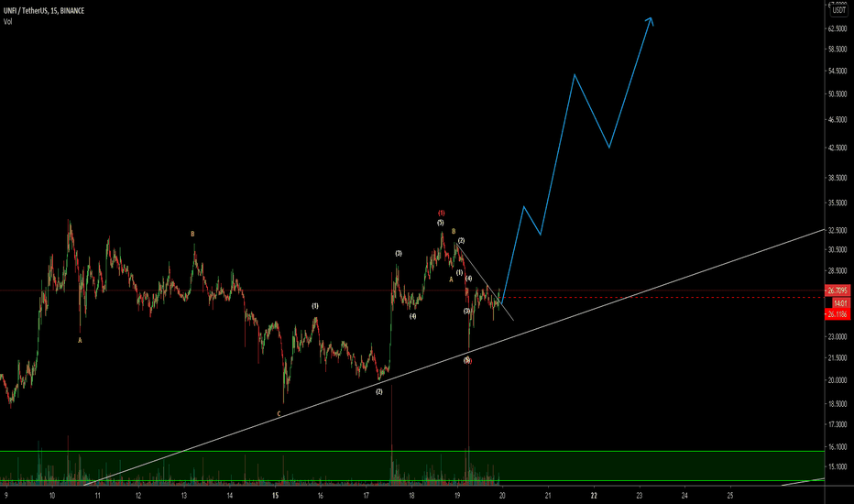The width and height of the screenshot is (854, 504).
Task: Click date 13 on the time axis
Action: coord(184,495)
